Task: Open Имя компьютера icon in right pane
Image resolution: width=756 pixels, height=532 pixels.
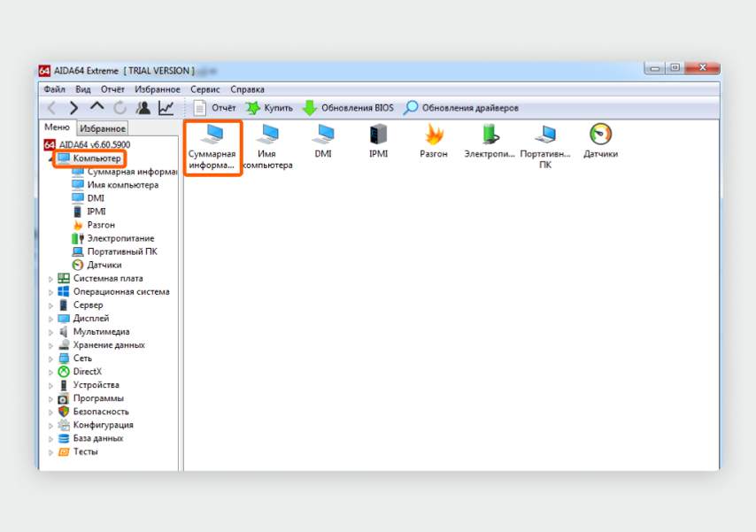Action: (267, 147)
